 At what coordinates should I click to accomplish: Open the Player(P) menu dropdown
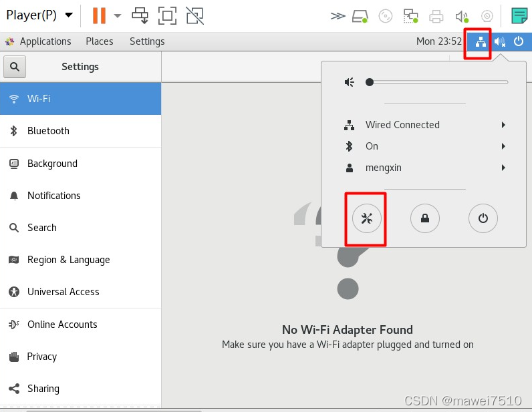tap(39, 15)
